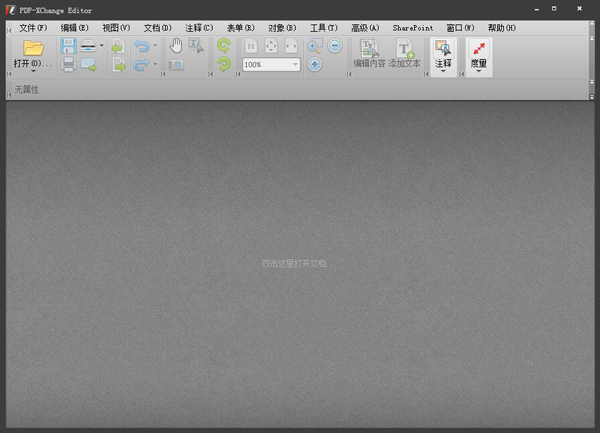The height and width of the screenshot is (433, 600).
Task: Expand the Undo history dropdown arrow
Action: click(155, 46)
